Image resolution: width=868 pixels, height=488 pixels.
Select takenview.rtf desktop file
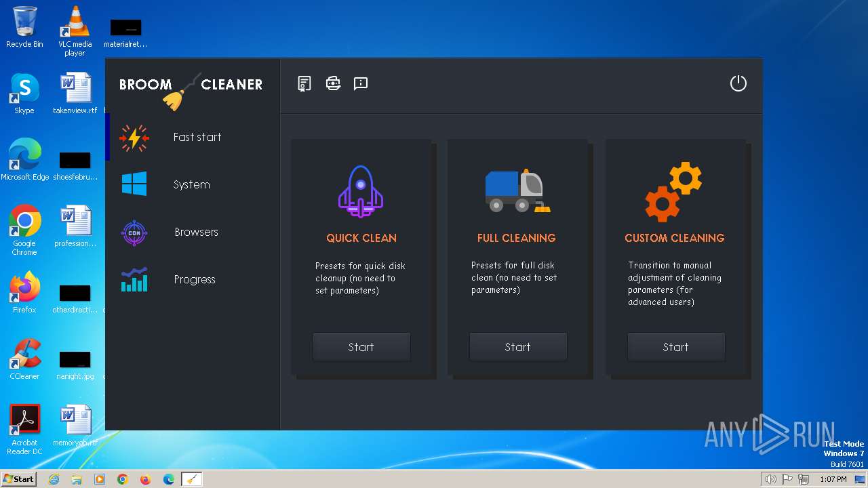tap(75, 94)
